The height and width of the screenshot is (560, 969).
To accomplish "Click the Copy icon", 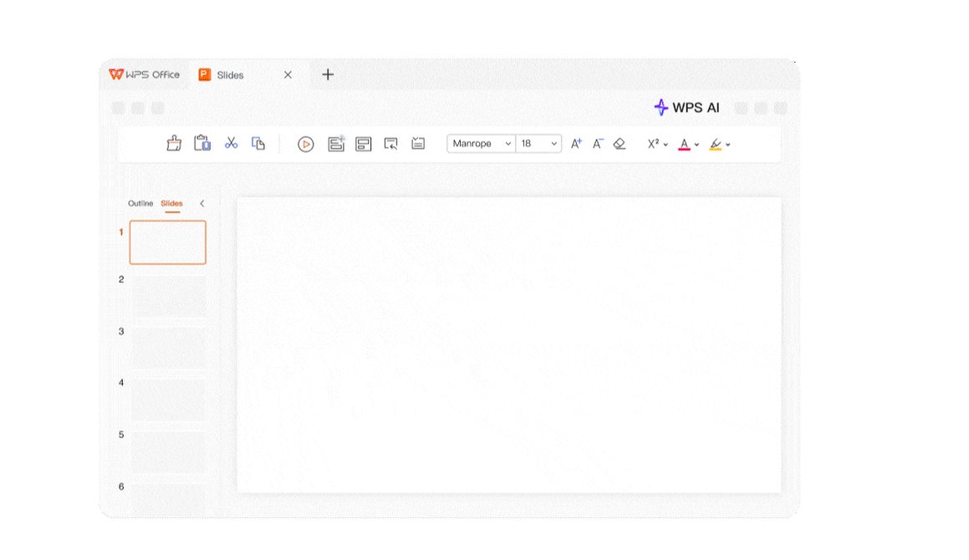I will pos(258,144).
